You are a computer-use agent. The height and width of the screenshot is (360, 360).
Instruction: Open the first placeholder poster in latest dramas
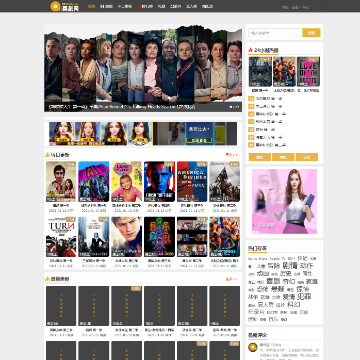(x=61, y=306)
